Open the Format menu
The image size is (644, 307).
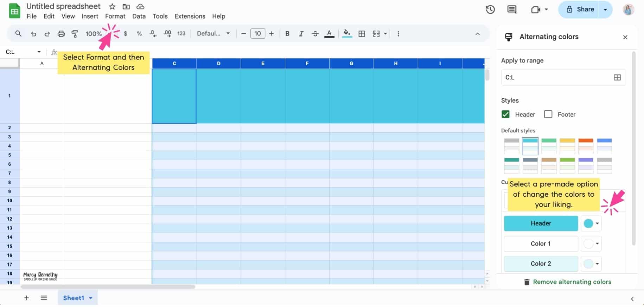(x=115, y=16)
